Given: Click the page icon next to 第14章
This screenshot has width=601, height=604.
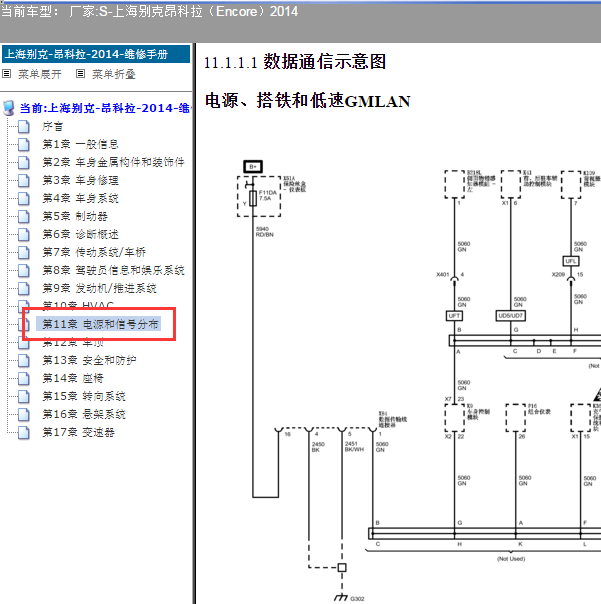Looking at the screenshot, I should pyautogui.click(x=24, y=378).
